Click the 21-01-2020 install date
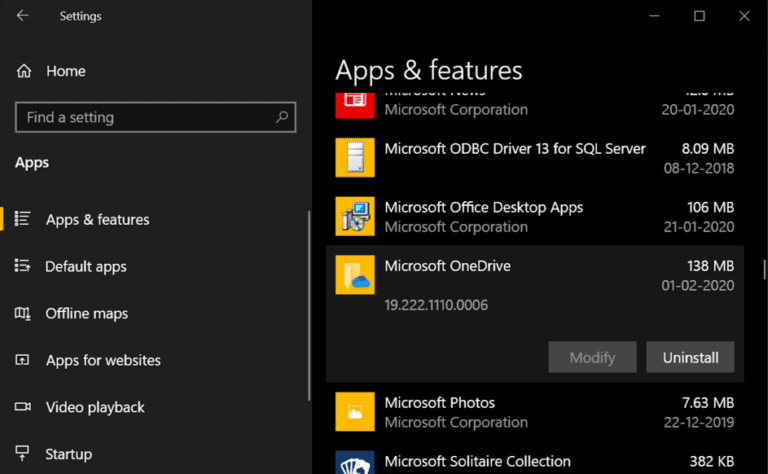The height and width of the screenshot is (474, 768). (698, 227)
